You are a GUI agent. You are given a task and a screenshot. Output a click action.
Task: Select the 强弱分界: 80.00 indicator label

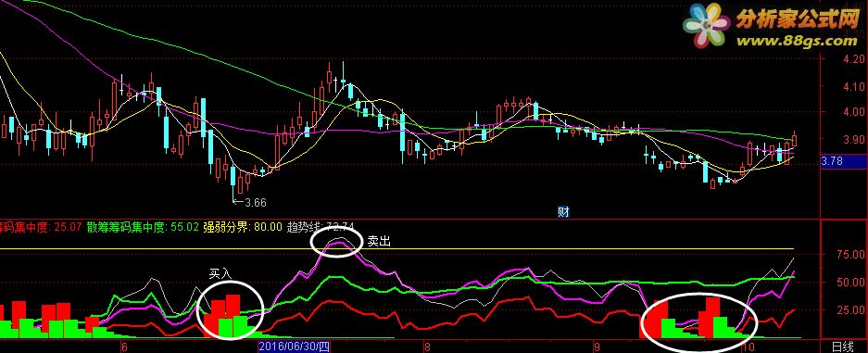click(x=243, y=227)
